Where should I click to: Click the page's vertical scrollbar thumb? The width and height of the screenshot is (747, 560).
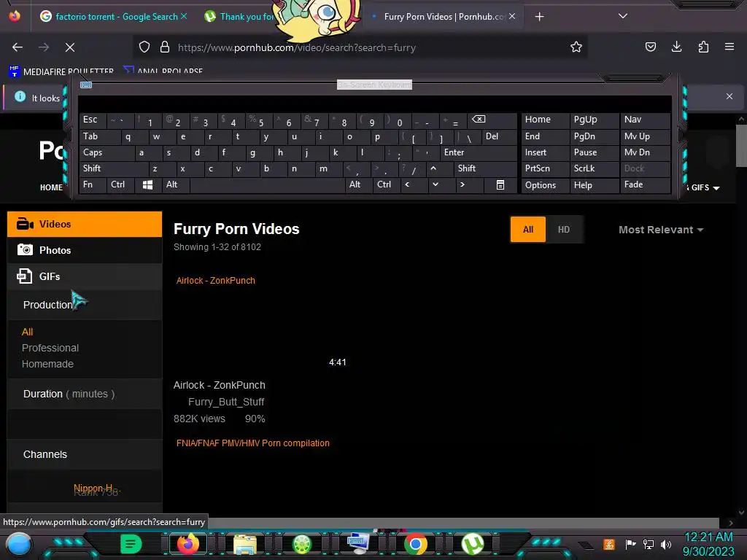pyautogui.click(x=741, y=146)
